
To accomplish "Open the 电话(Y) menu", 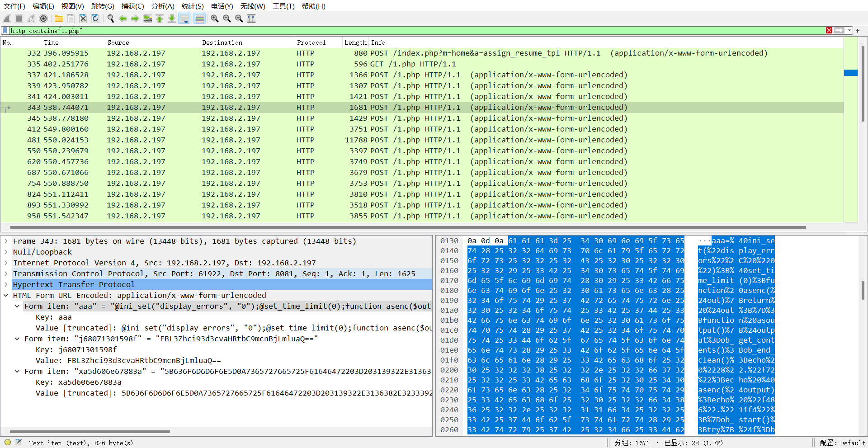I will 222,6.
